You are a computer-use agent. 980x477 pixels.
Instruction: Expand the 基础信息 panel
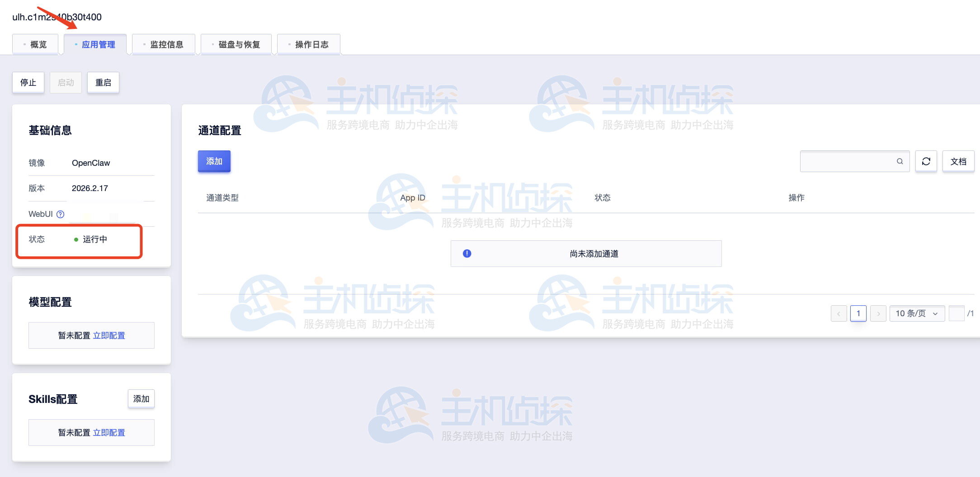pos(51,130)
